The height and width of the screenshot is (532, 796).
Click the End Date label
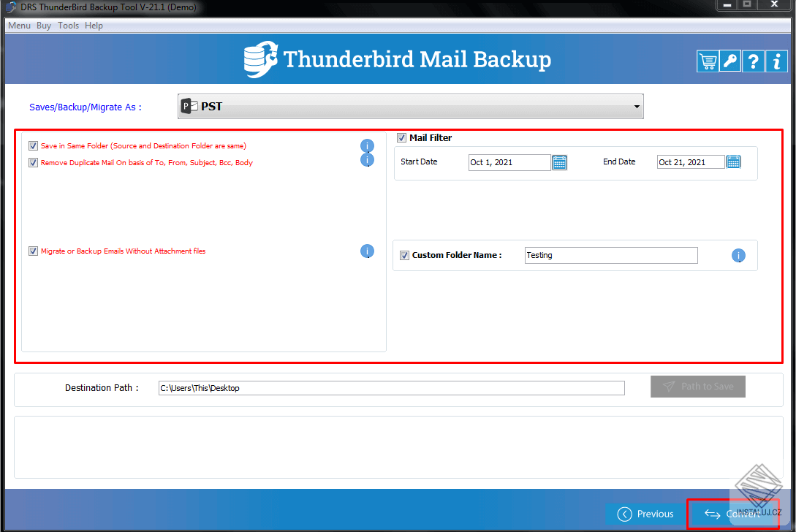click(x=619, y=161)
